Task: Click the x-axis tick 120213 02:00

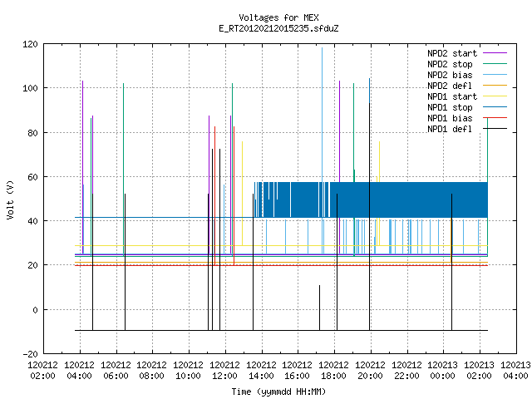Action: coord(480,371)
